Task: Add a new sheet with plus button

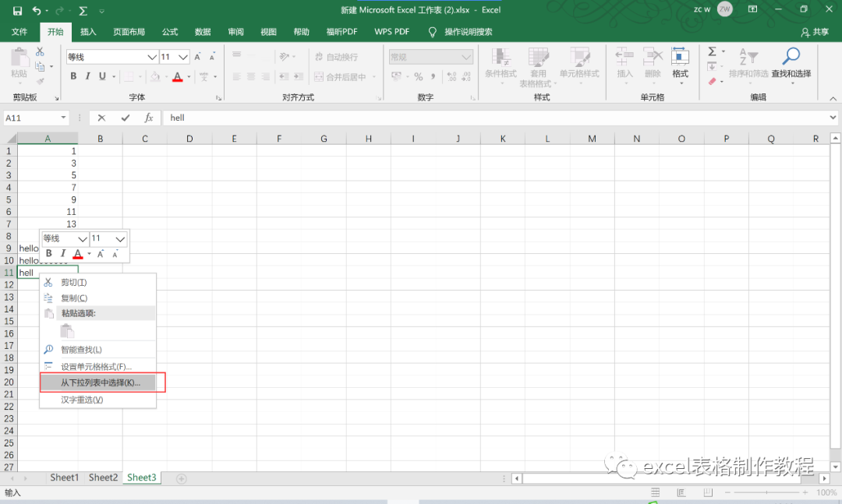Action: [x=182, y=478]
